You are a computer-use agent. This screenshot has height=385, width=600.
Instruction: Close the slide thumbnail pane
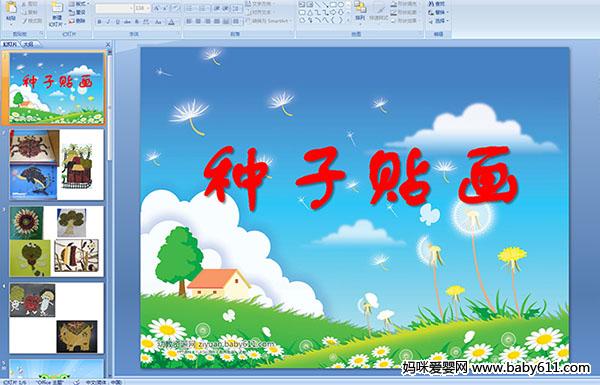[108, 44]
